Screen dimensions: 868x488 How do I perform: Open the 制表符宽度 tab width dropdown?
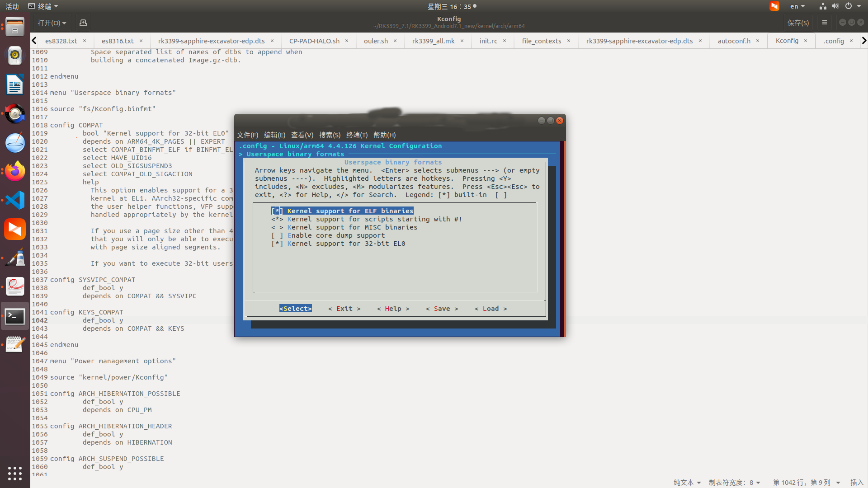[735, 482]
